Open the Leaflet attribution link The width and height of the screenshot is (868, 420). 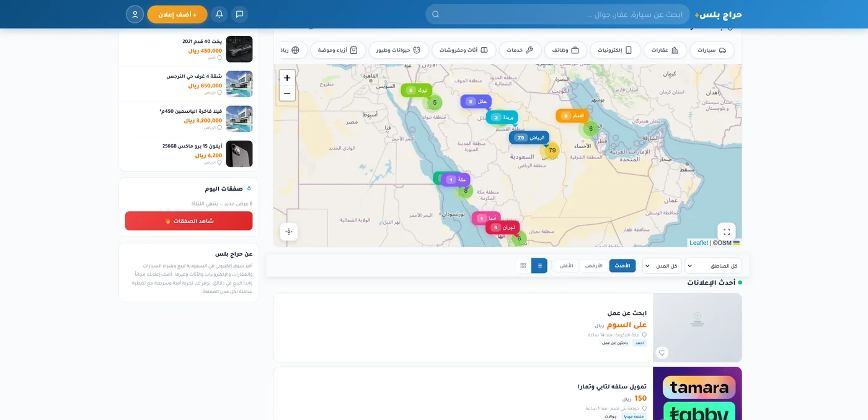[699, 243]
